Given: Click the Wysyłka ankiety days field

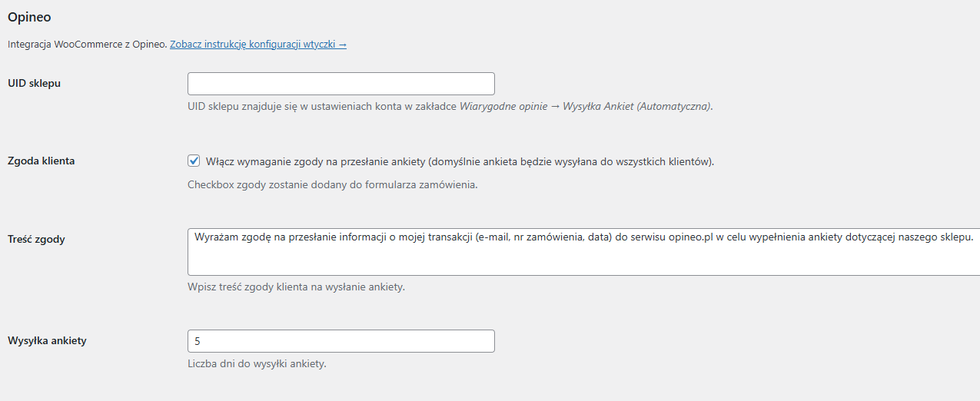Looking at the screenshot, I should coord(341,341).
